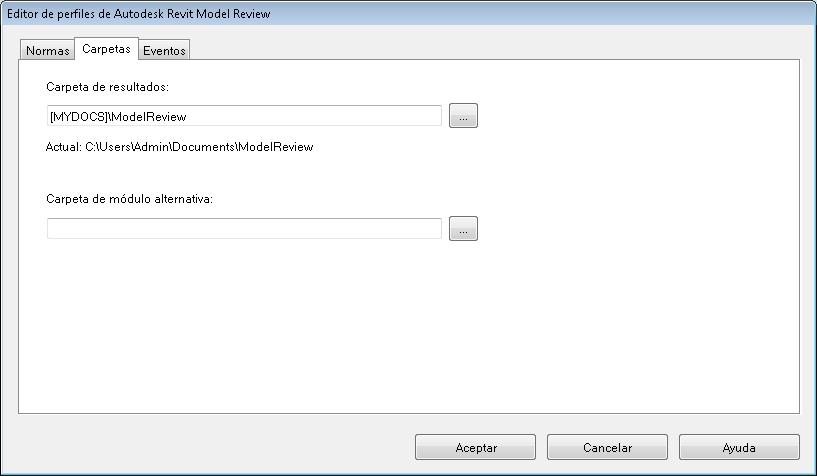The image size is (817, 476).
Task: Open Ayuda help
Action: 739,447
